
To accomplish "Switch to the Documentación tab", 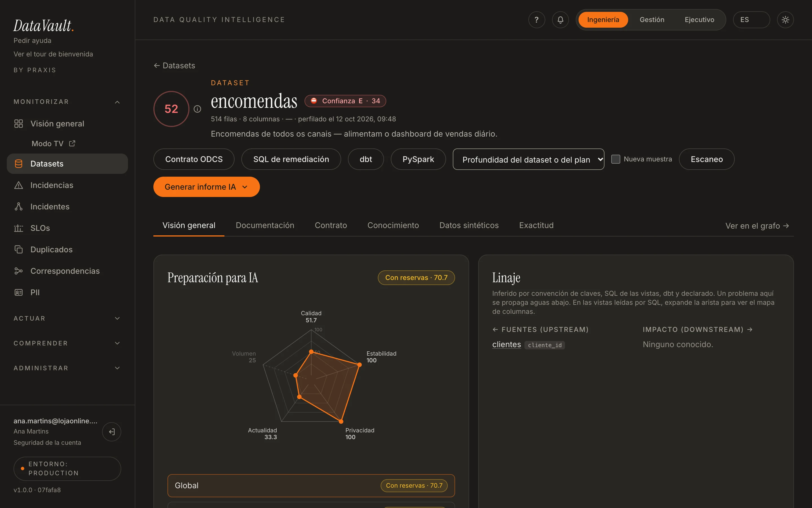I will (265, 225).
